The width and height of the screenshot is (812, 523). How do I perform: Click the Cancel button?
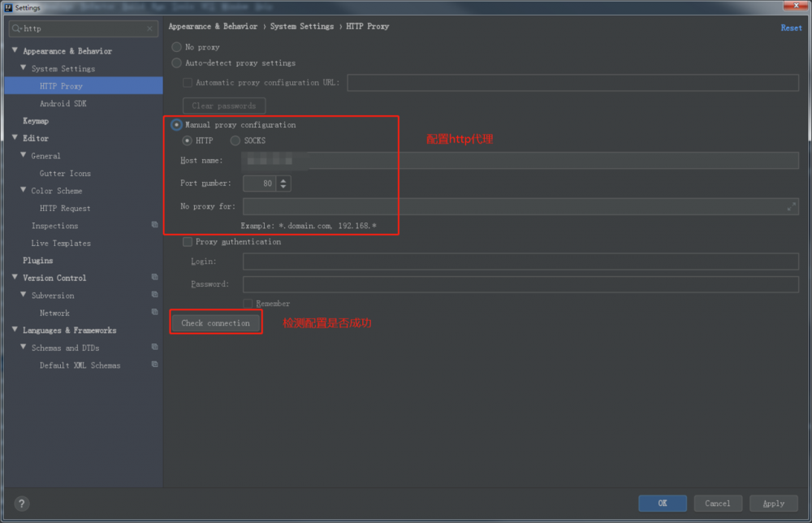tap(718, 504)
